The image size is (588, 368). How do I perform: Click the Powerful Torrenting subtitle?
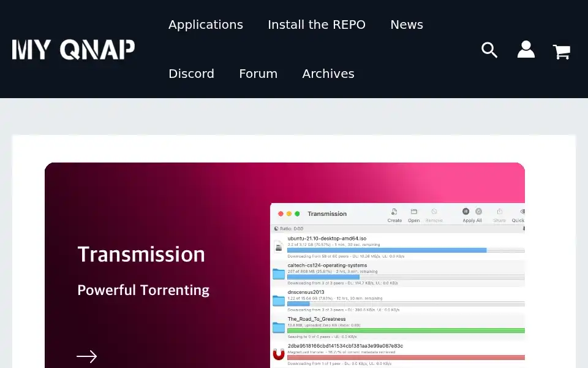(143, 290)
